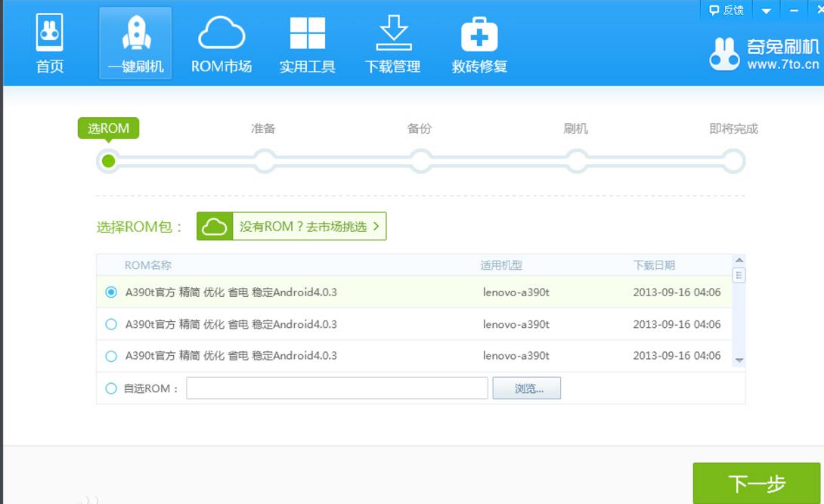Select the first A390t ROM radio button
The height and width of the screenshot is (504, 824).
111,292
